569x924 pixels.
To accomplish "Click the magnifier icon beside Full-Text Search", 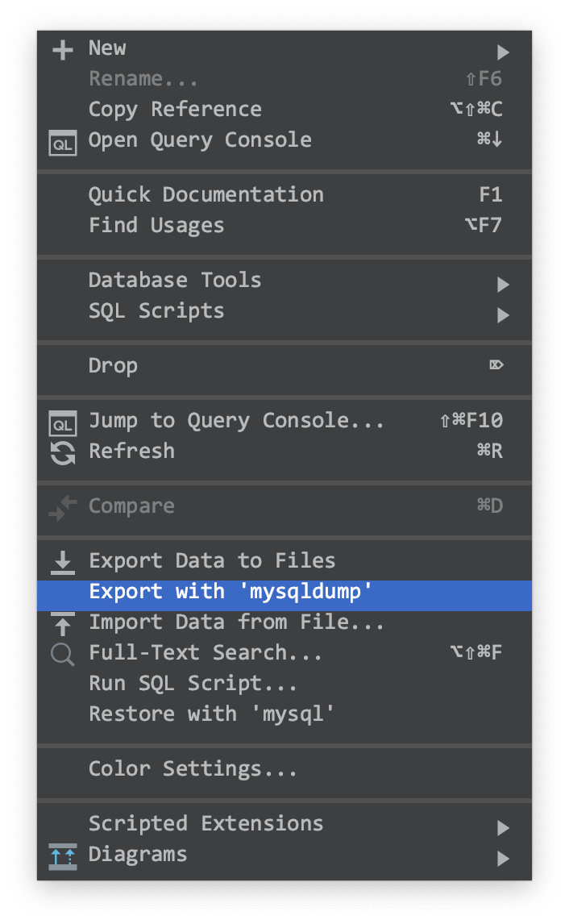I will click(62, 654).
